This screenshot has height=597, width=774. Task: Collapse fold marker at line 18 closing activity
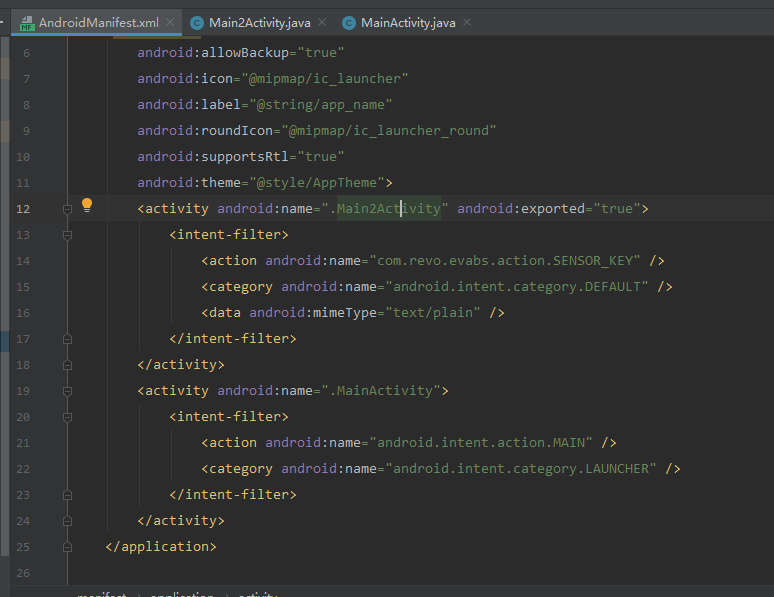[x=68, y=365]
